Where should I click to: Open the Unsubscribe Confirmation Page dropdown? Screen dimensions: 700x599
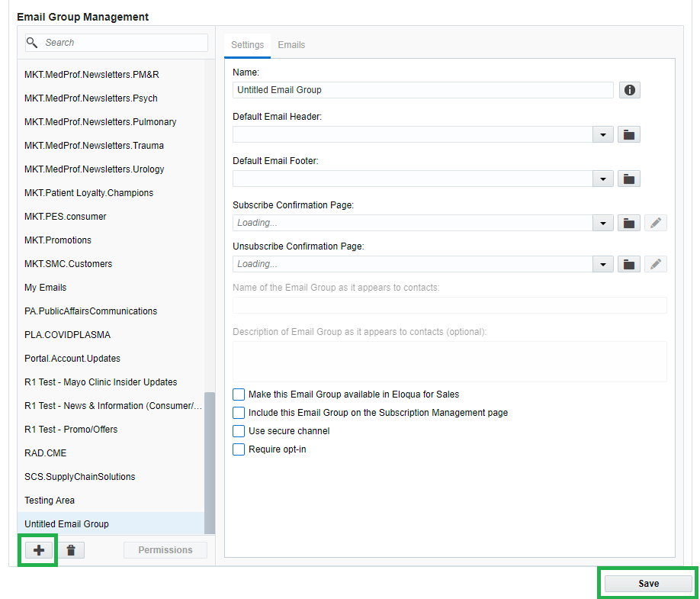pyautogui.click(x=603, y=264)
